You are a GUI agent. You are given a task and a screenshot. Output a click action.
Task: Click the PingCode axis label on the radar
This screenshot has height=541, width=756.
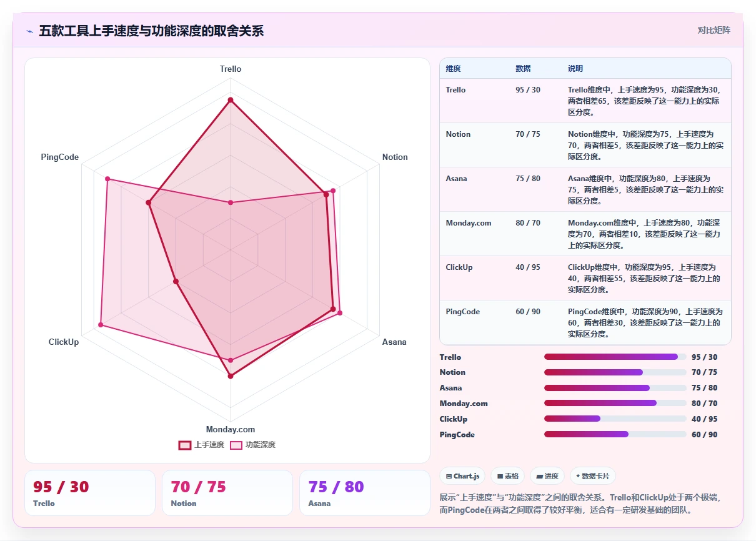60,157
